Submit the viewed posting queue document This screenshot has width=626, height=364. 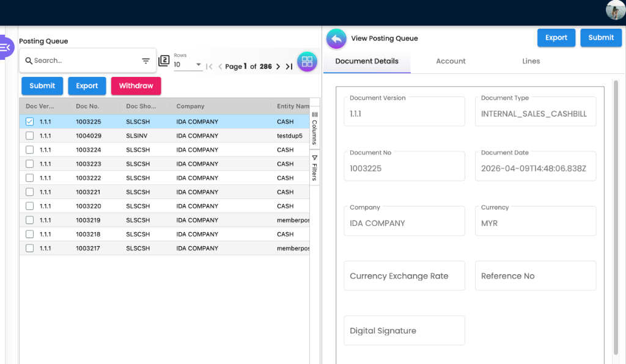tap(600, 37)
